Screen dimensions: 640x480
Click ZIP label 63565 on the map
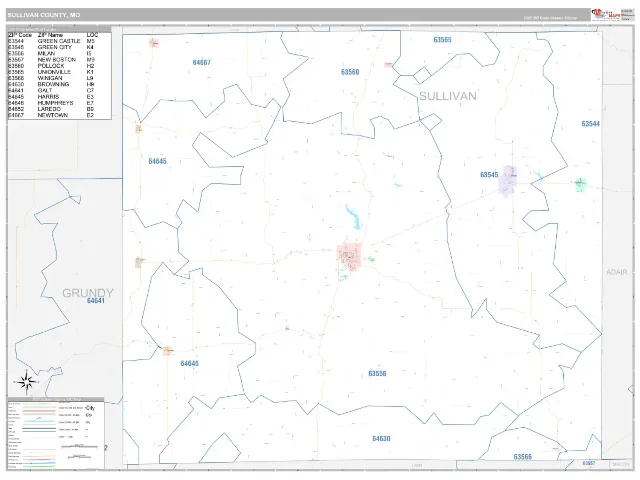(442, 40)
